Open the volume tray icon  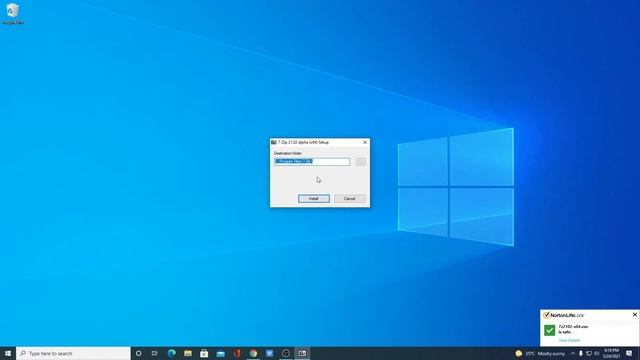[x=597, y=353]
